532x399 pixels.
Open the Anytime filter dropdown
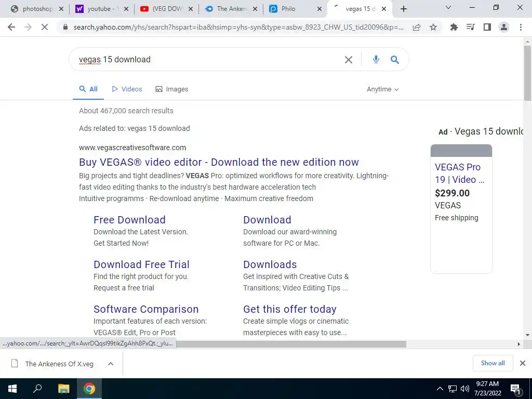coord(382,89)
